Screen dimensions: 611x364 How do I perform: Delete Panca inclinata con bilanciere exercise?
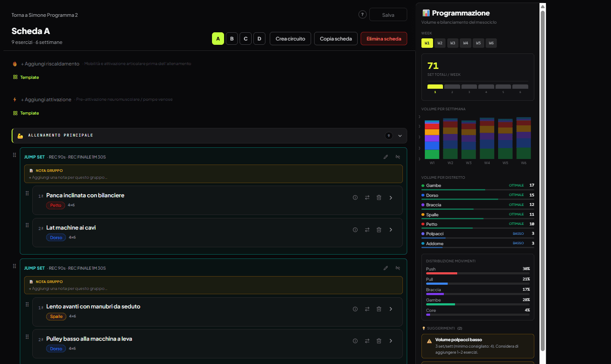379,198
